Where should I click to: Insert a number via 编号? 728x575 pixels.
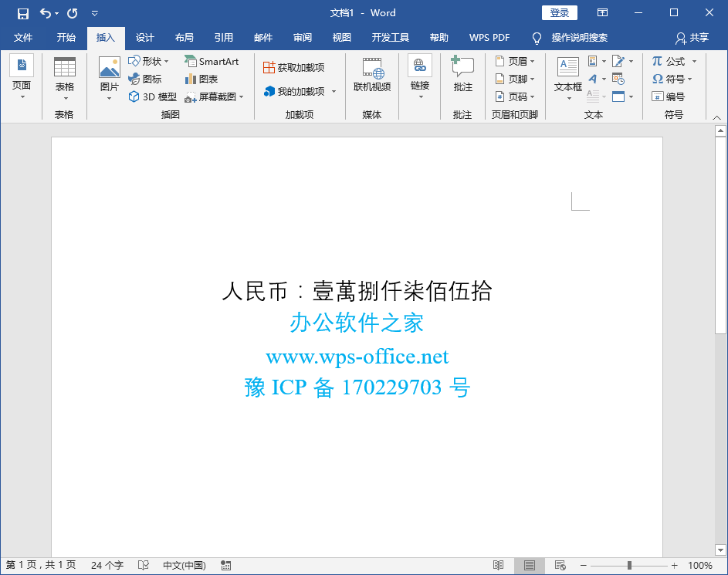[669, 96]
